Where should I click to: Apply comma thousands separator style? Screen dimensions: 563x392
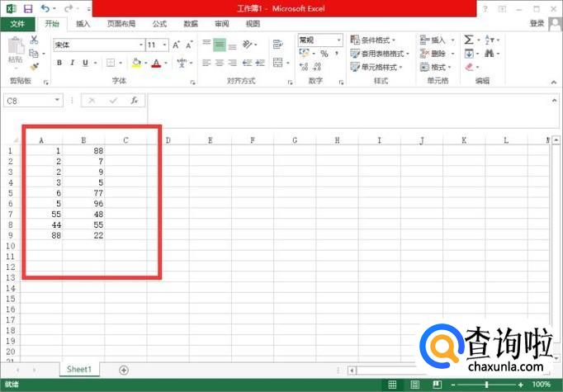(337, 54)
